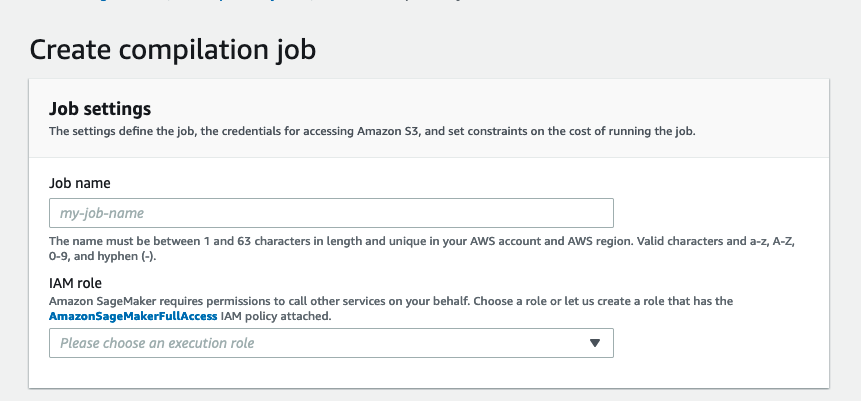Click the Job name input field
This screenshot has width=861, height=401.
pyautogui.click(x=330, y=213)
